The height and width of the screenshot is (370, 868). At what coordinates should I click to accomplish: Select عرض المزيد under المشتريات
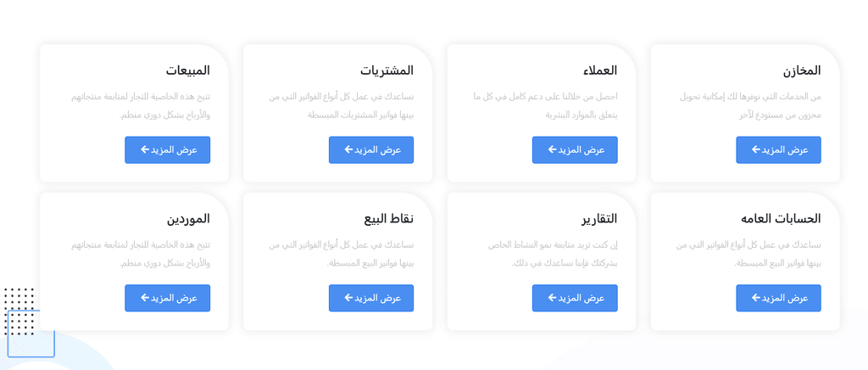coord(371,150)
